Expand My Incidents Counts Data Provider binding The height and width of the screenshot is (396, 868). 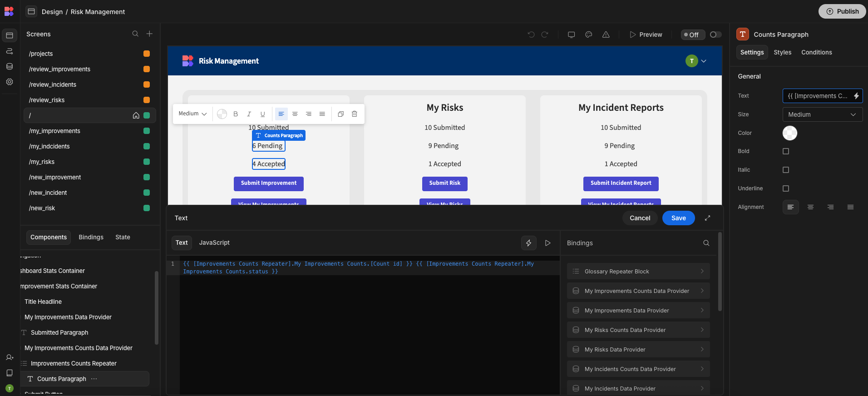click(x=638, y=369)
